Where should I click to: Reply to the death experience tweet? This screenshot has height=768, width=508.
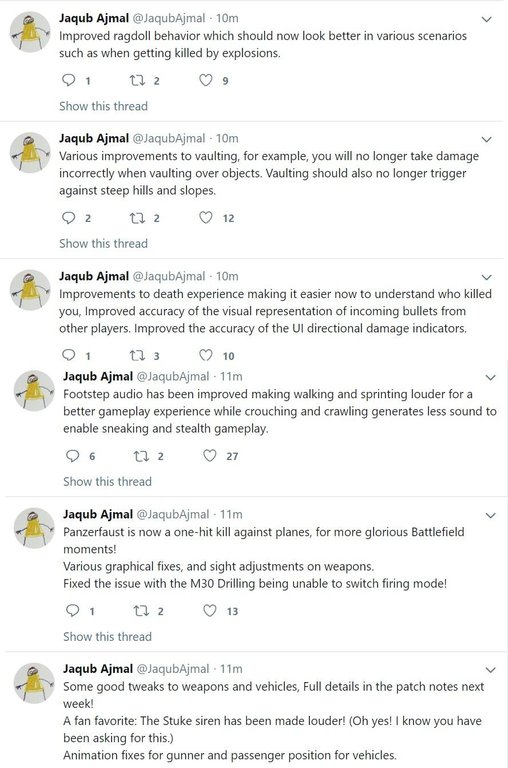click(x=69, y=355)
